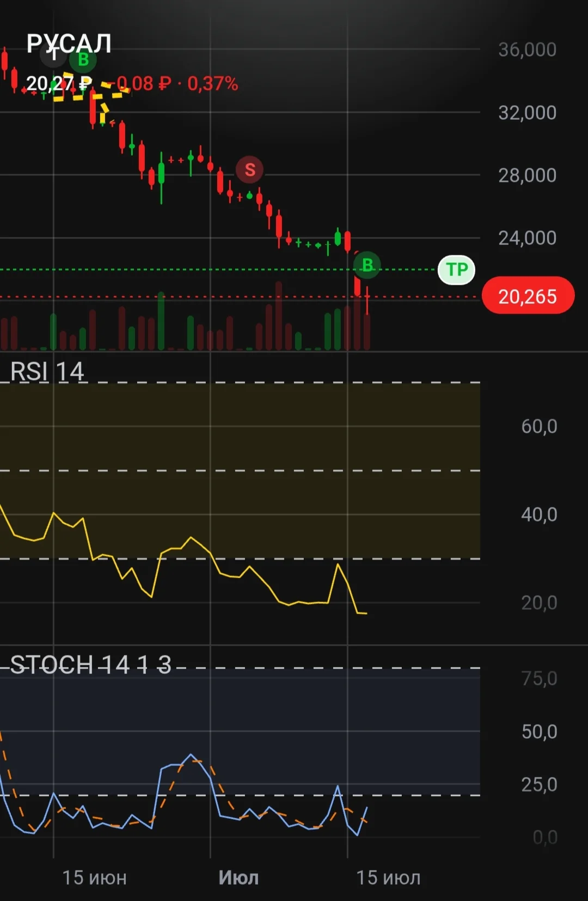The image size is (588, 901).
Task: Tap the 32,000 price axis label
Action: (x=527, y=113)
